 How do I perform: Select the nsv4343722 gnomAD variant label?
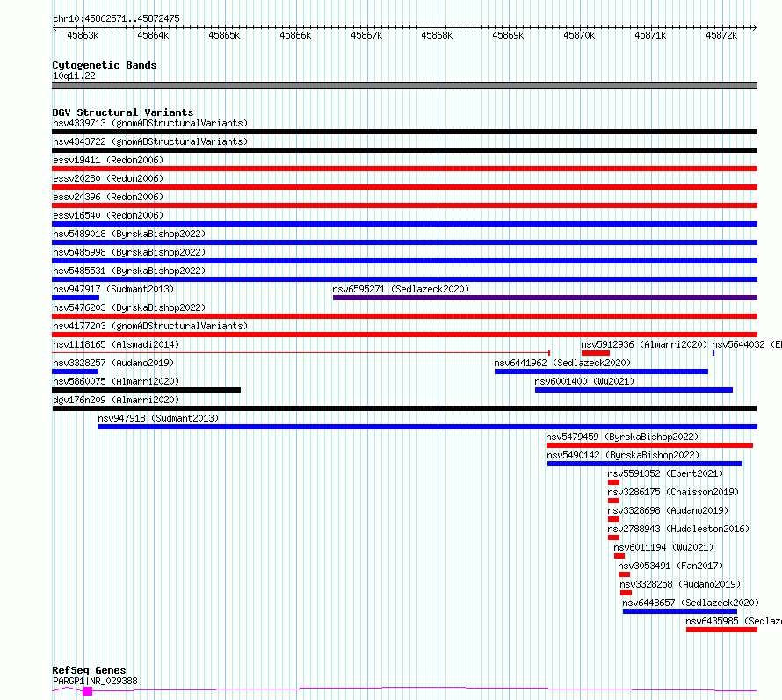click(x=150, y=141)
